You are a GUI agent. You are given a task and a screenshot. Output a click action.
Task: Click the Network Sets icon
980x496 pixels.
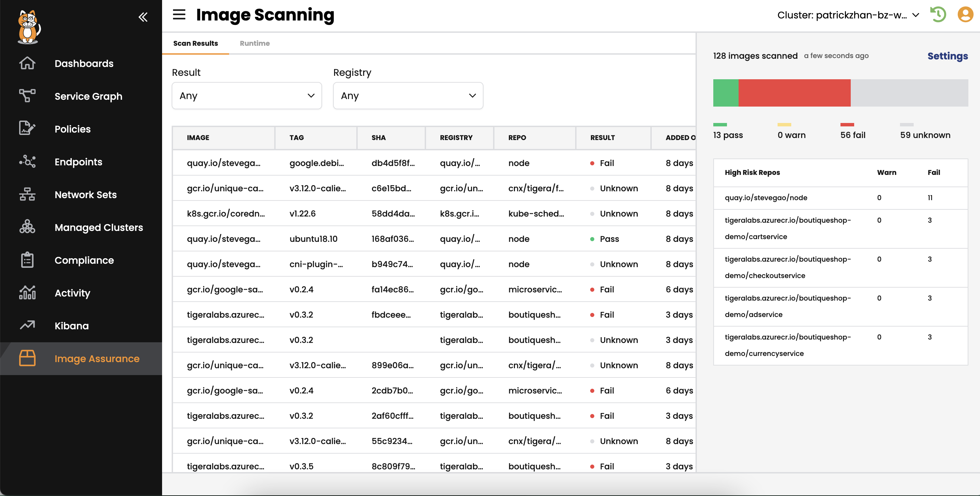click(27, 195)
